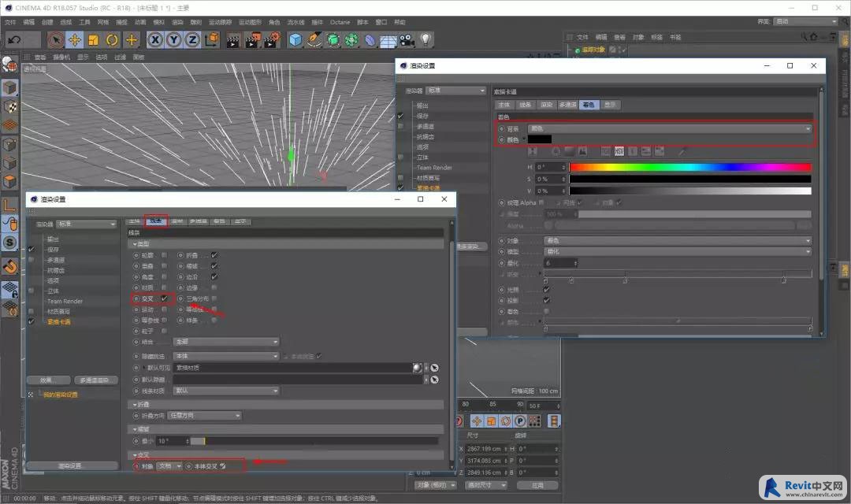Open the Renderer dropdown in small render settings
The image size is (851, 504).
(87, 224)
